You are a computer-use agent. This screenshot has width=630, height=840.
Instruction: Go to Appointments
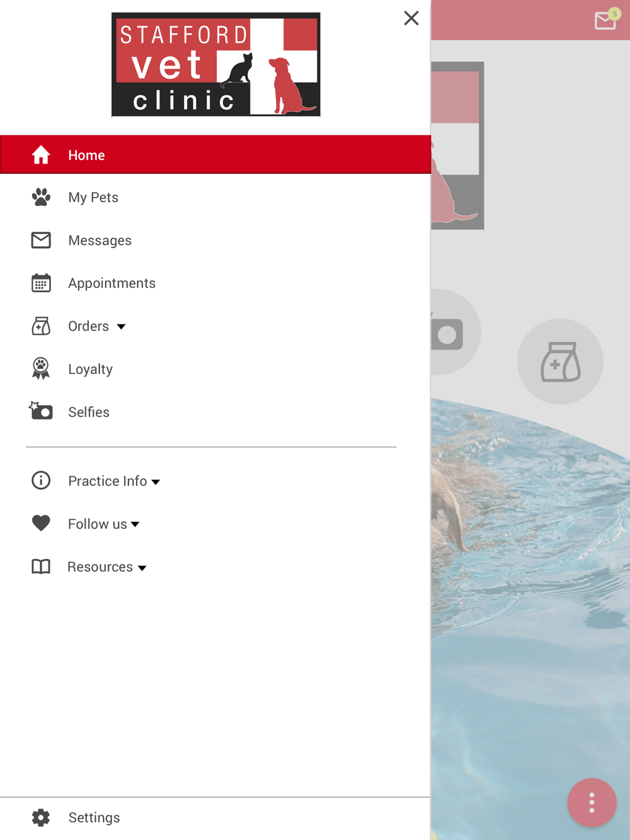tap(112, 283)
